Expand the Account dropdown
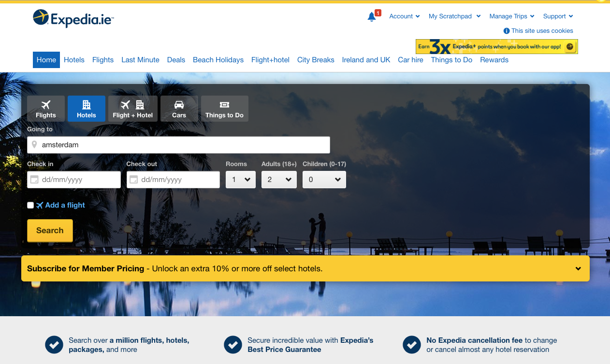The width and height of the screenshot is (610, 364). click(x=405, y=16)
